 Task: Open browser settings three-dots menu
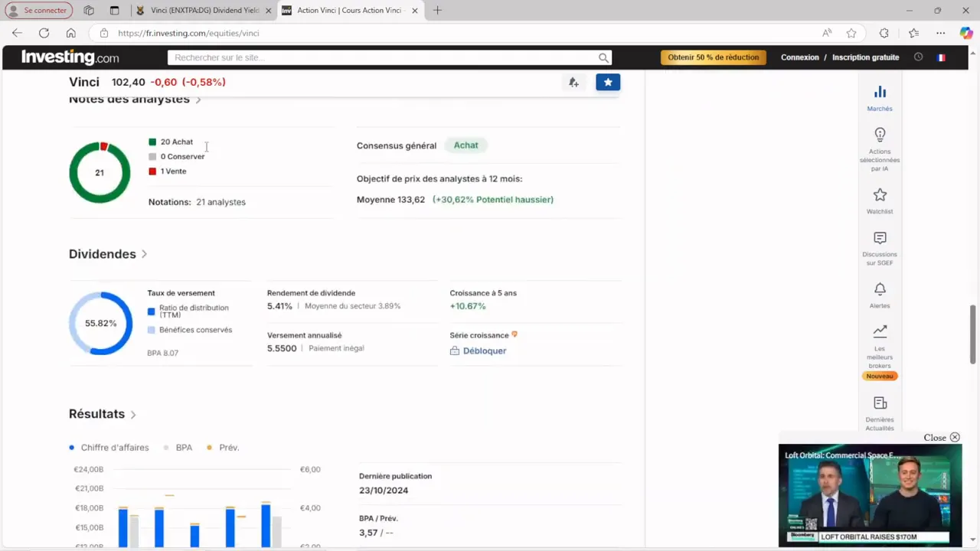point(941,33)
